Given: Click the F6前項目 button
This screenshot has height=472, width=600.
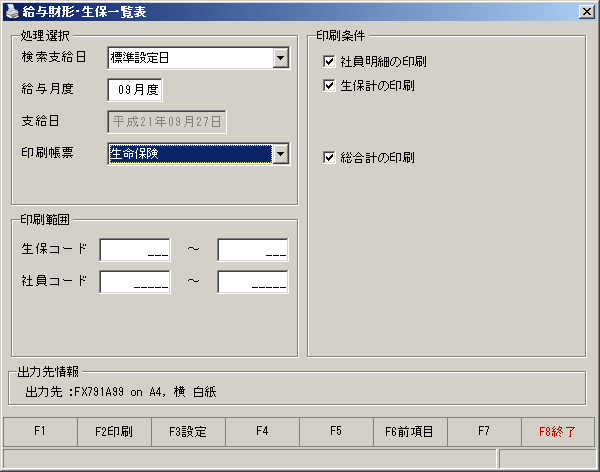Looking at the screenshot, I should (410, 431).
